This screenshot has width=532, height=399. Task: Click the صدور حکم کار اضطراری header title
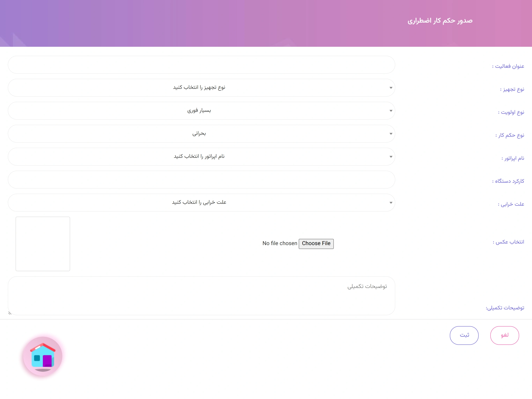[x=440, y=21]
